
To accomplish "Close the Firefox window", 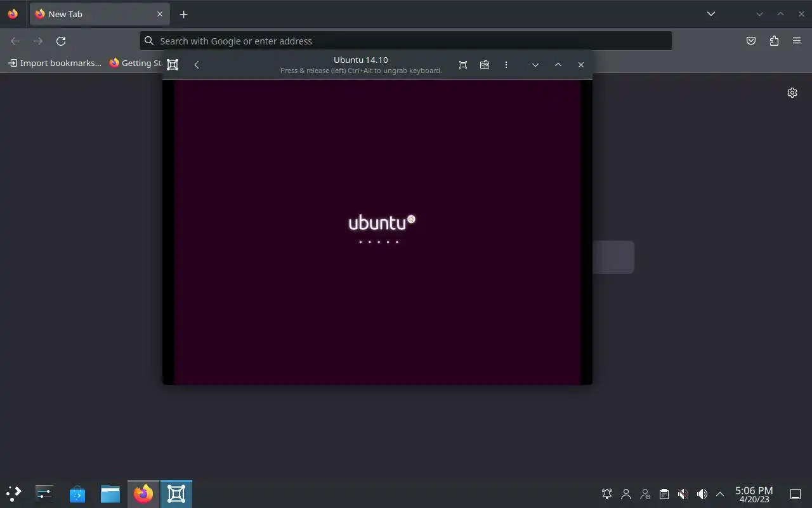I will pyautogui.click(x=801, y=14).
